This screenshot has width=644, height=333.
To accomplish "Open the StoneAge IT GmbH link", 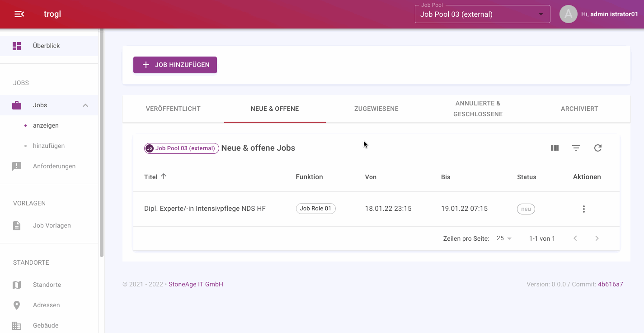I will pyautogui.click(x=196, y=284).
